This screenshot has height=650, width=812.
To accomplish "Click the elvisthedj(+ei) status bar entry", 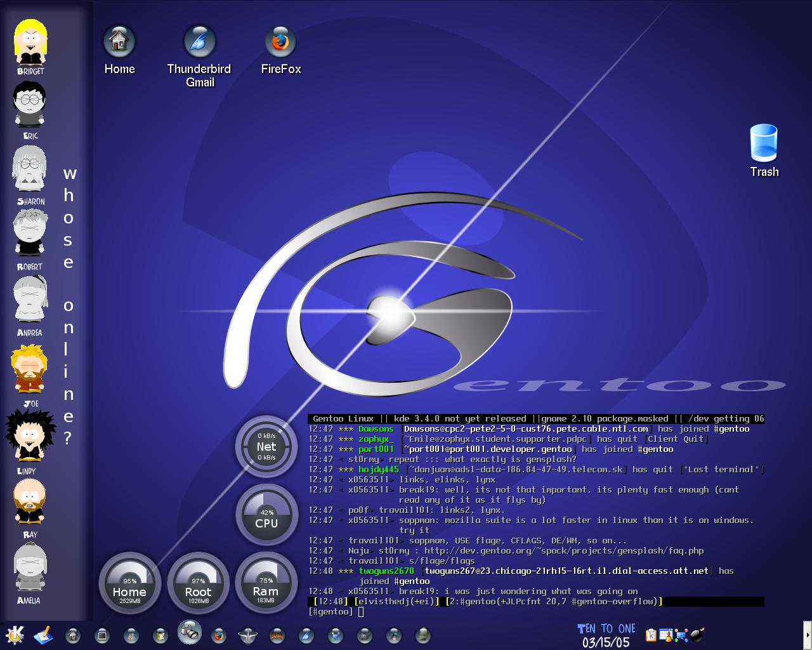I will coord(396,602).
